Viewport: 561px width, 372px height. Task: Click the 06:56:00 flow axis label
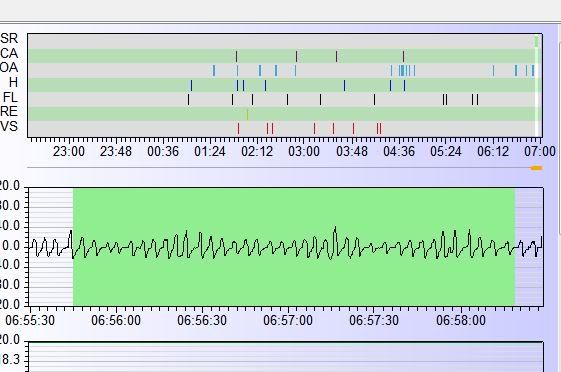[x=116, y=320]
